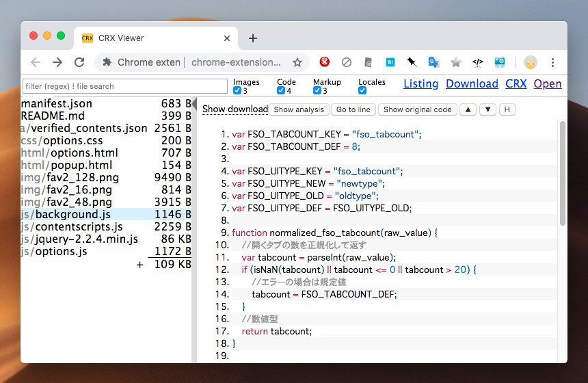Click the black pushpin extension icon
The height and width of the screenshot is (383, 588).
tap(412, 62)
